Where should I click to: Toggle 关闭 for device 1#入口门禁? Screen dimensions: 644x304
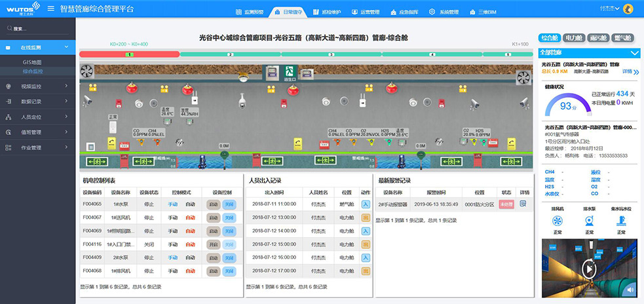229,244
